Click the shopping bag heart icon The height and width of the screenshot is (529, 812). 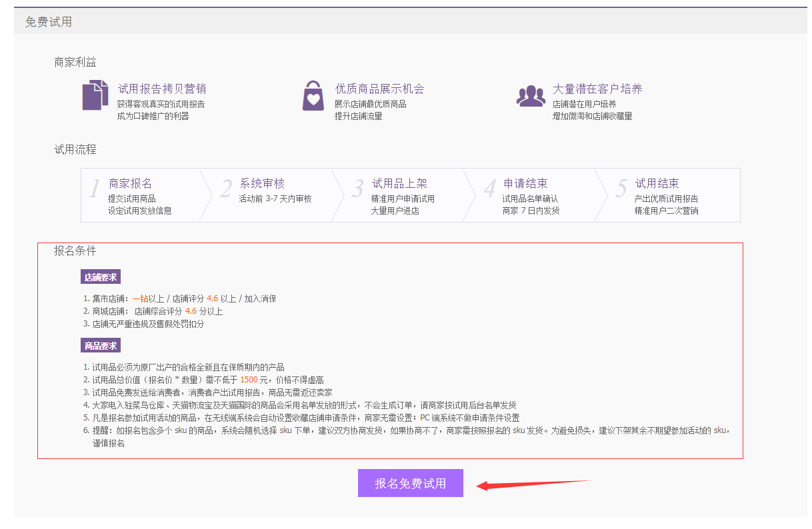tap(313, 95)
